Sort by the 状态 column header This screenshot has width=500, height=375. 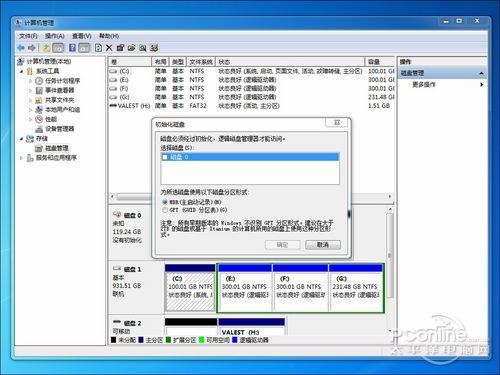coord(290,62)
